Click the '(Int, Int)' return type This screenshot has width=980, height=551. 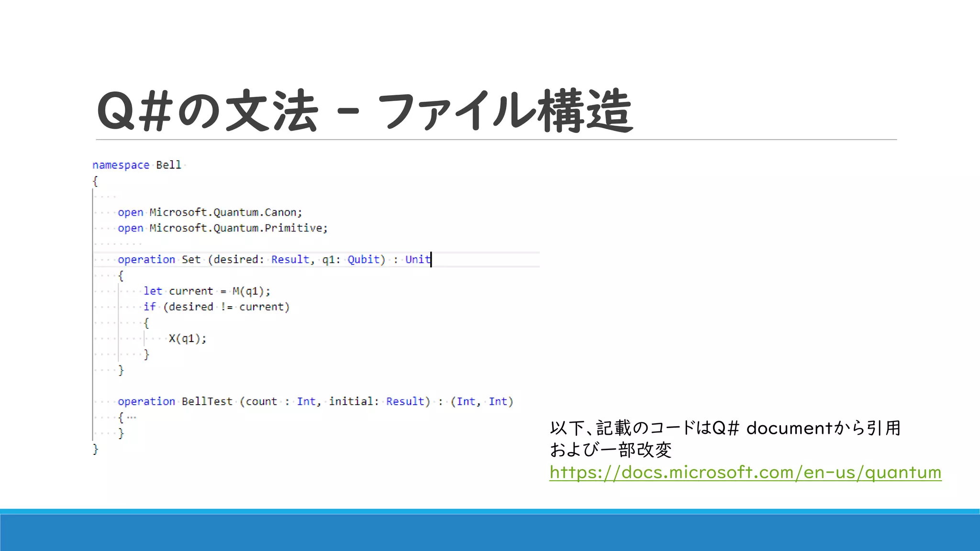coord(482,402)
